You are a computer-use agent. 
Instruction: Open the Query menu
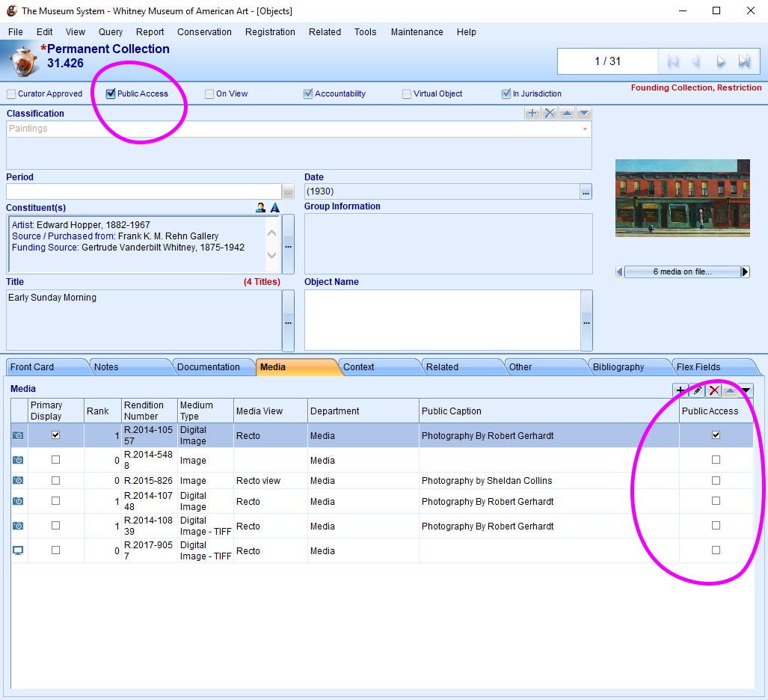click(x=111, y=32)
